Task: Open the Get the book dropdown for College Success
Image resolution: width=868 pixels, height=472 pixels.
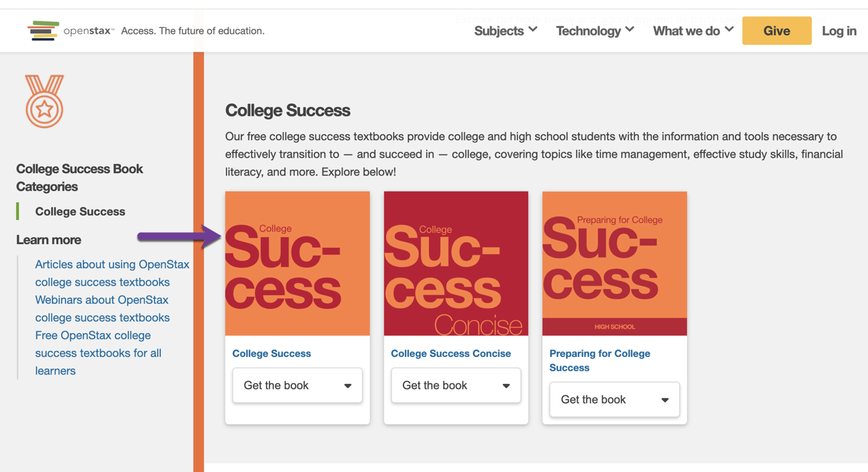Action: pyautogui.click(x=296, y=385)
